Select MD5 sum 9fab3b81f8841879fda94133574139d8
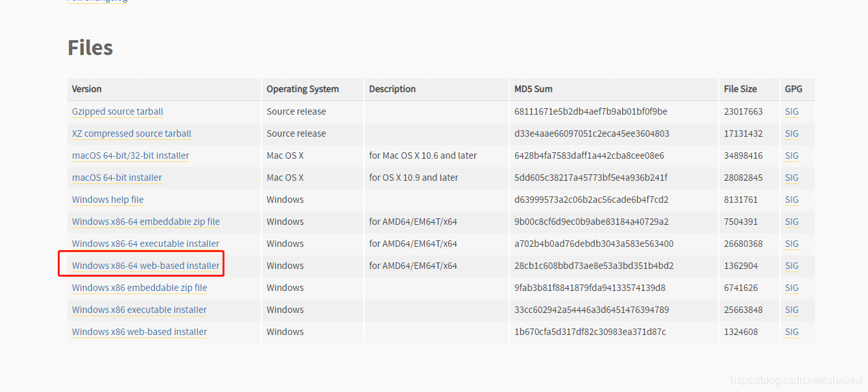 pos(590,288)
